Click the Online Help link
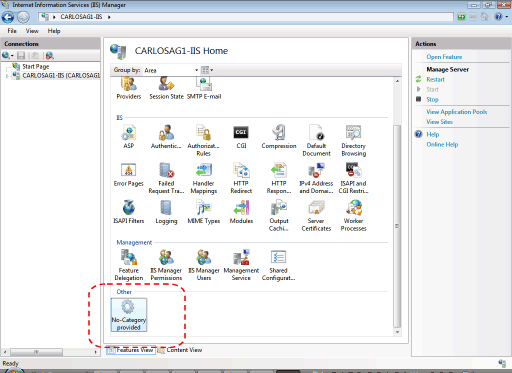The width and height of the screenshot is (512, 373). coord(442,145)
